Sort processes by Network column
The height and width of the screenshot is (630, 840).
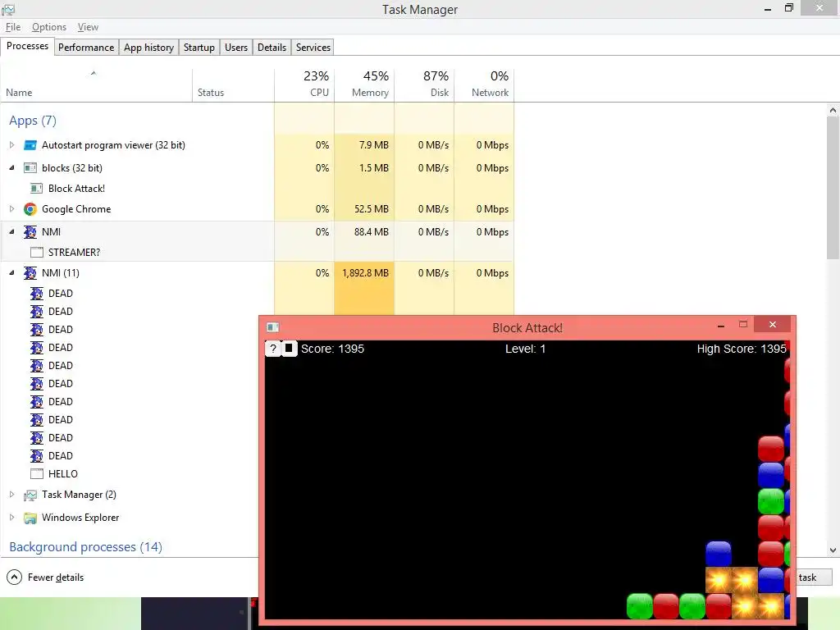[x=484, y=85]
